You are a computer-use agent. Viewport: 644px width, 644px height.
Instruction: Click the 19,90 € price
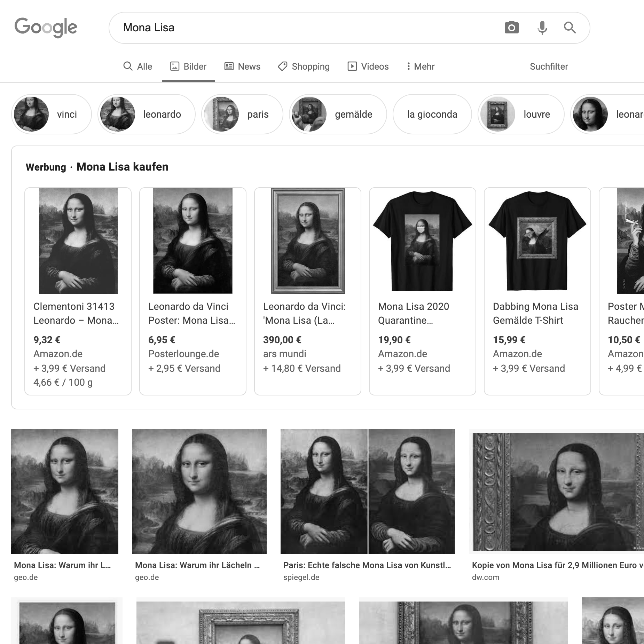coord(394,340)
